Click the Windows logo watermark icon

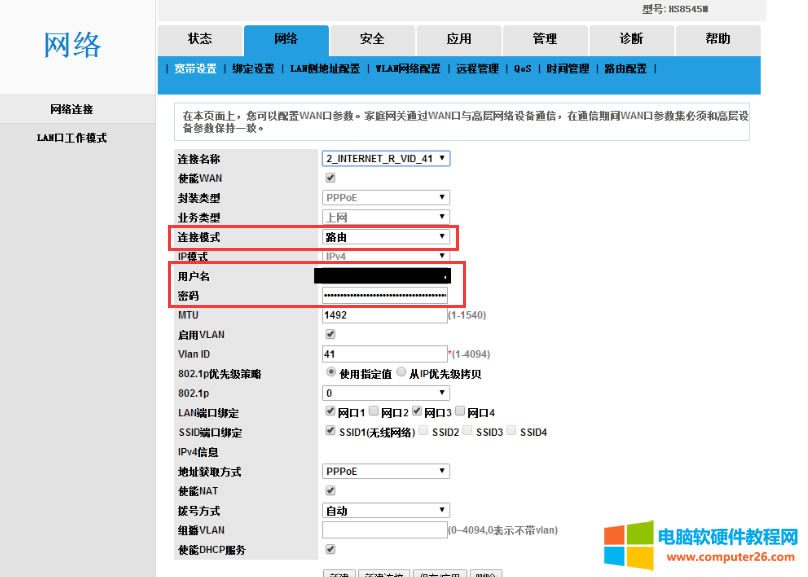click(x=626, y=547)
